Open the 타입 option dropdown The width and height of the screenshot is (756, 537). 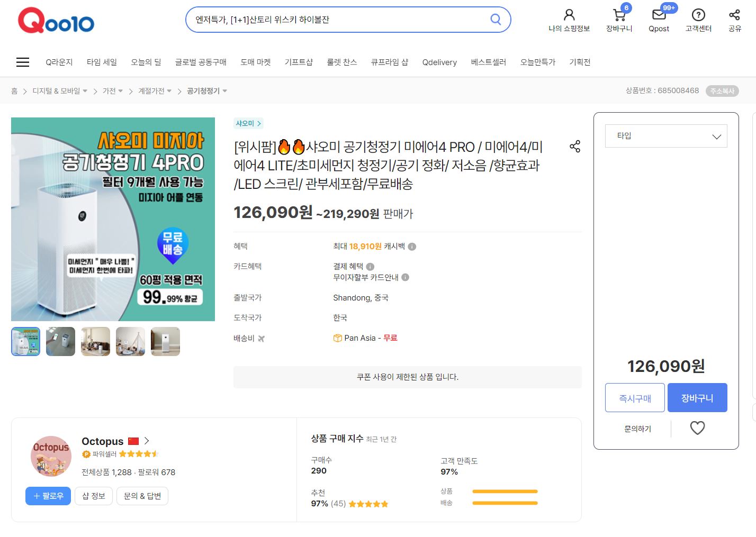[x=666, y=136]
